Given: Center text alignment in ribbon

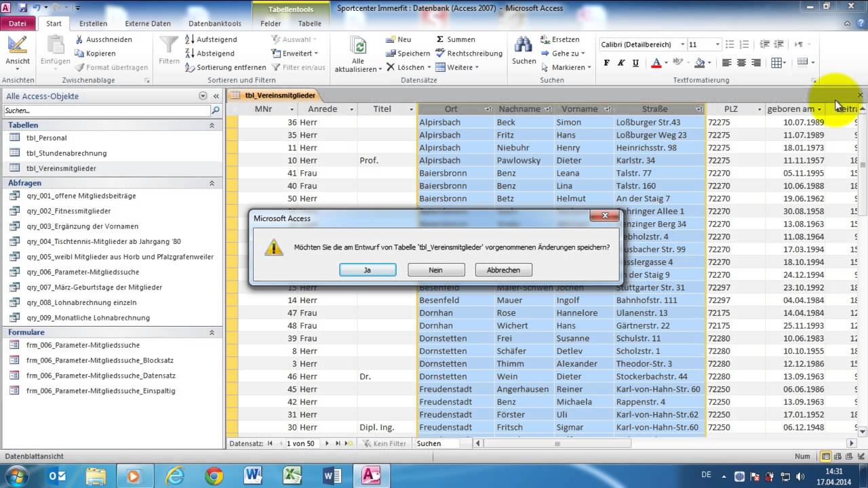Looking at the screenshot, I should click(741, 63).
